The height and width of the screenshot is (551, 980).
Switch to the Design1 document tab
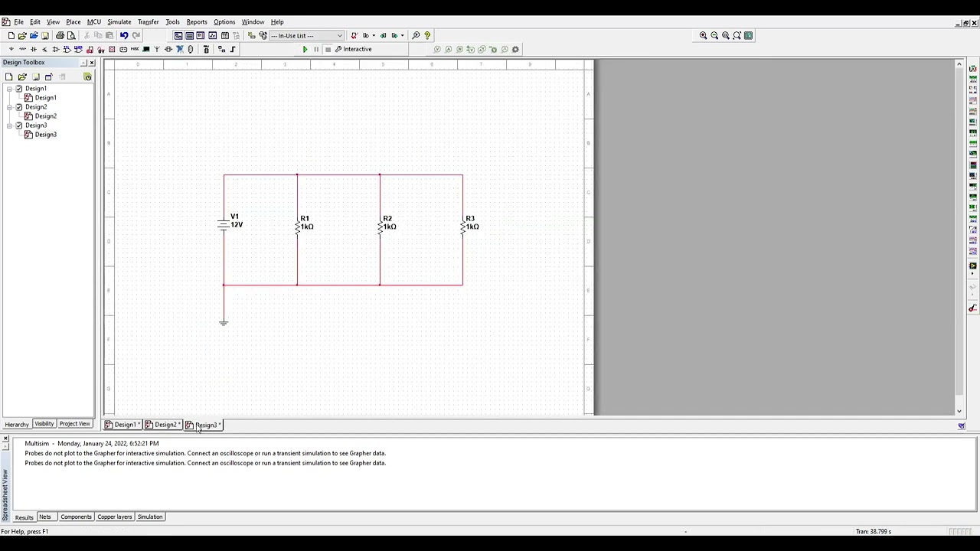[x=123, y=425]
